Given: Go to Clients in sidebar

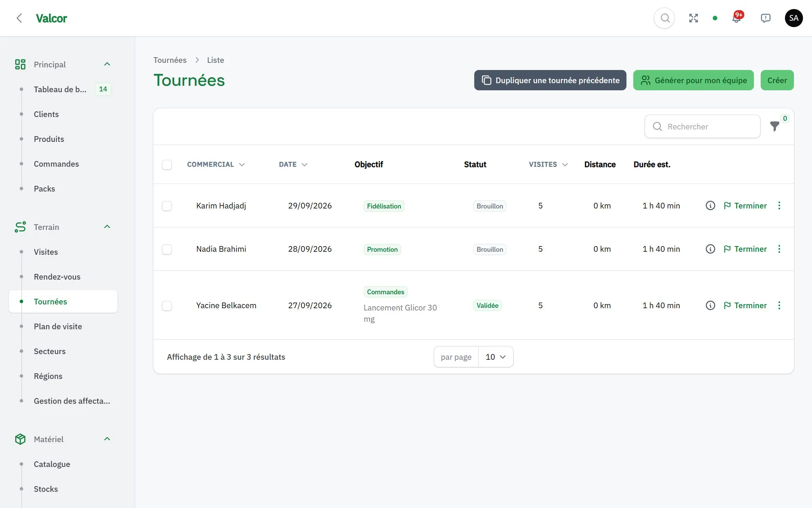Looking at the screenshot, I should click(63, 114).
